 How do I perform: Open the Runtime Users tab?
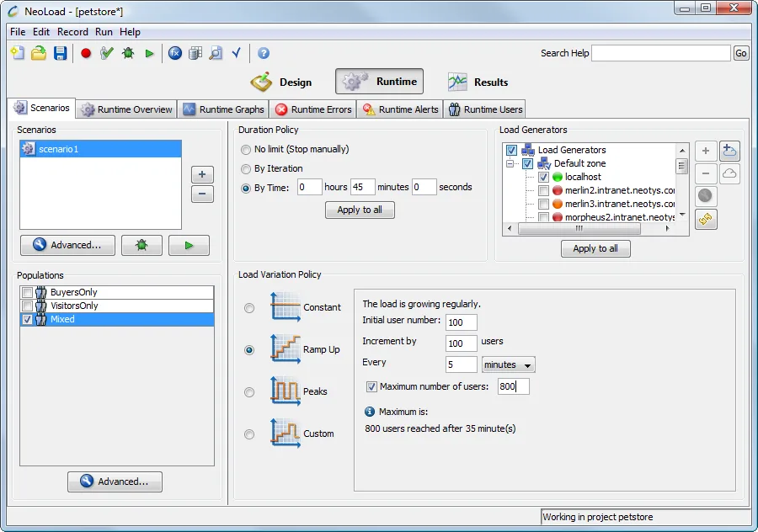pos(485,109)
